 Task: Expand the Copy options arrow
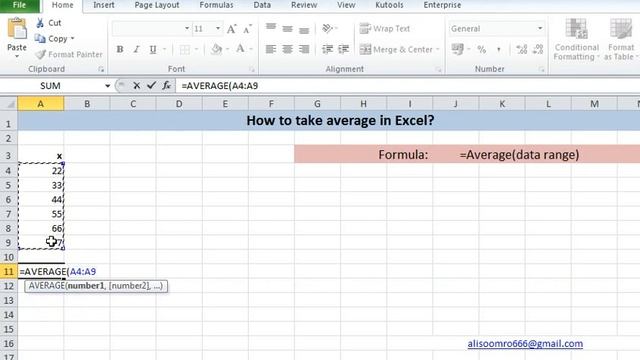(x=73, y=38)
